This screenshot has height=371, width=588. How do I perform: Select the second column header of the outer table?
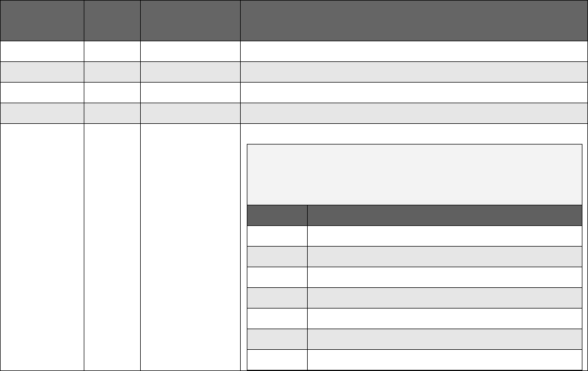point(112,20)
